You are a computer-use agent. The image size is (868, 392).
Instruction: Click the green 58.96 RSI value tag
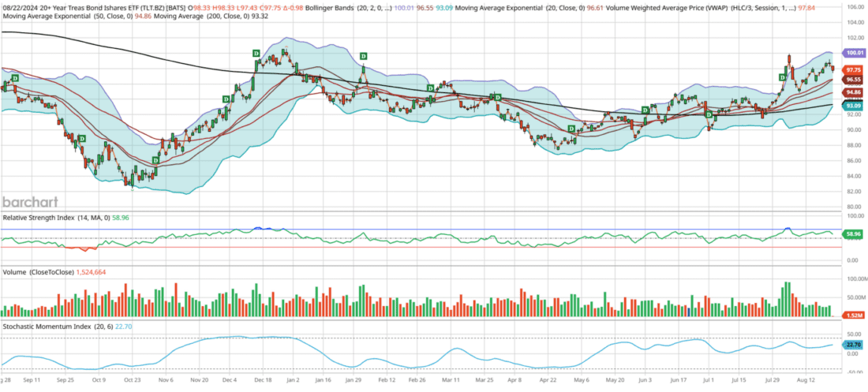853,235
